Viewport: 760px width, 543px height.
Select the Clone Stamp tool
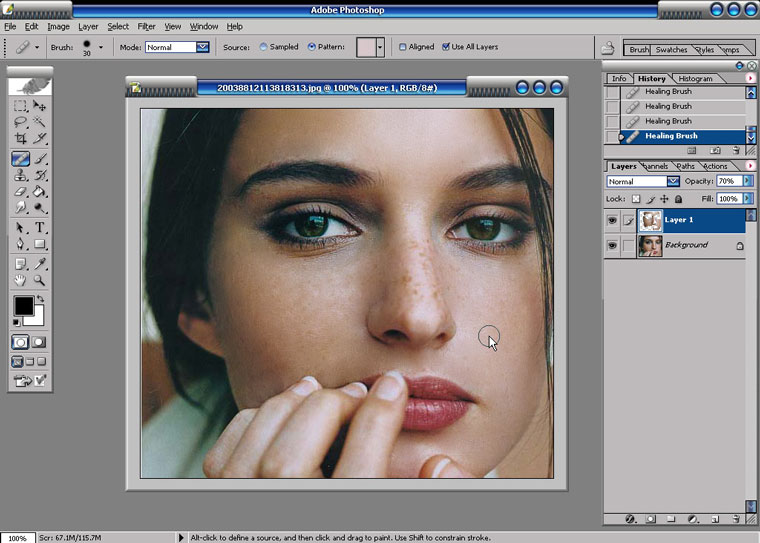20,175
